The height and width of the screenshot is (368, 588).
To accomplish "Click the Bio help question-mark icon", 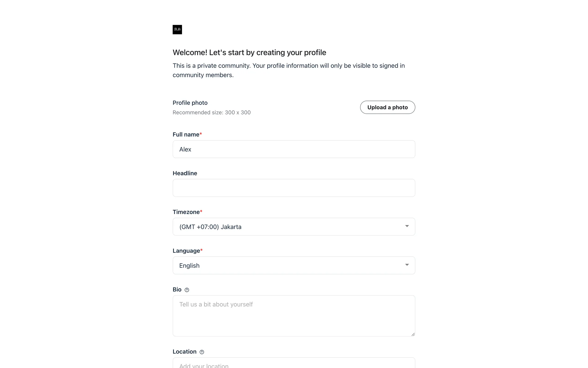I will [x=187, y=290].
